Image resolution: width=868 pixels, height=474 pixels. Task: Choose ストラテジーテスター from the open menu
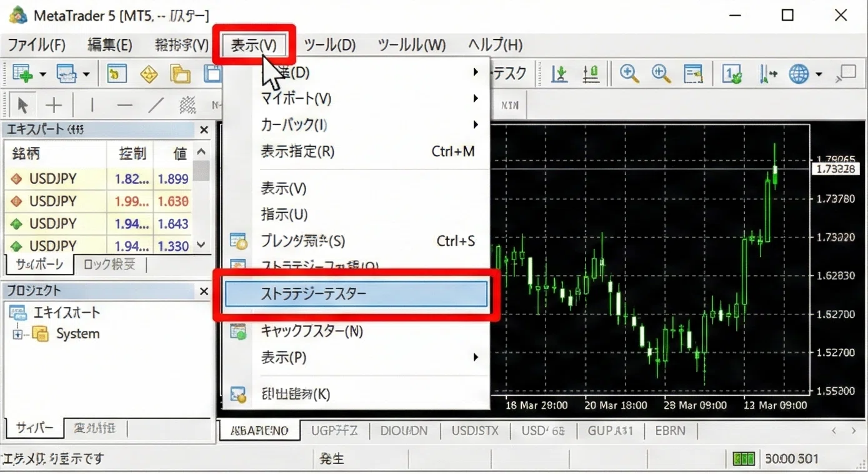tap(356, 294)
